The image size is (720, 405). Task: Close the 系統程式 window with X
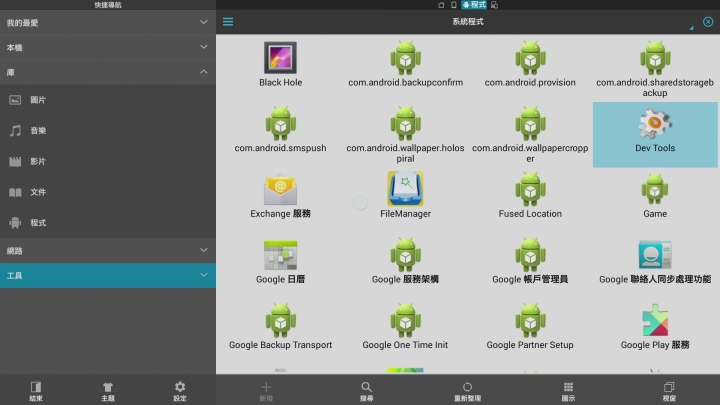coord(708,22)
